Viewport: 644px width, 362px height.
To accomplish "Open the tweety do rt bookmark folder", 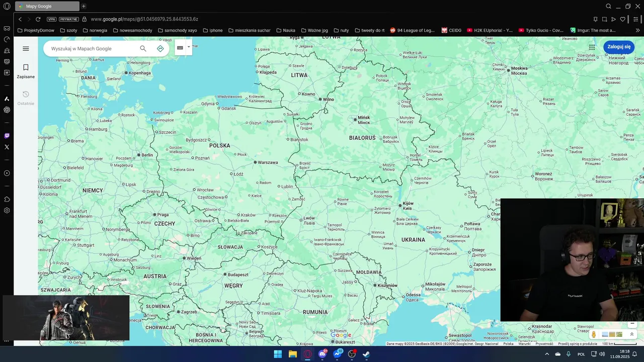I will click(x=369, y=30).
